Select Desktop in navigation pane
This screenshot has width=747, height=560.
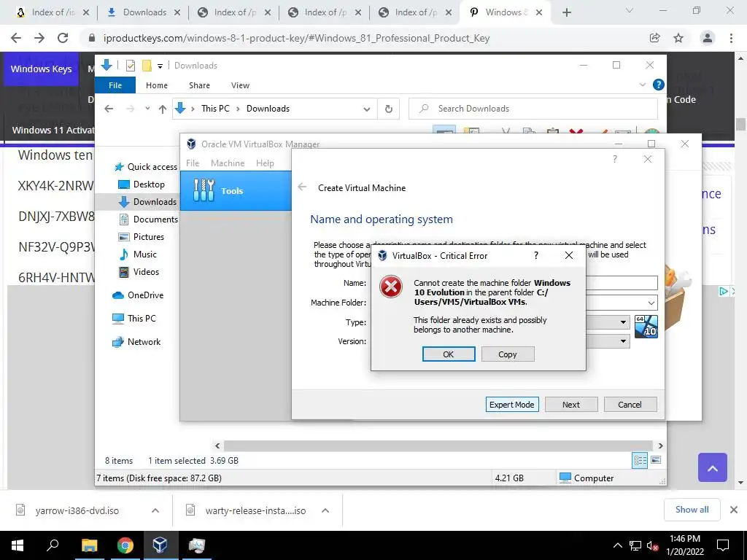click(142, 184)
